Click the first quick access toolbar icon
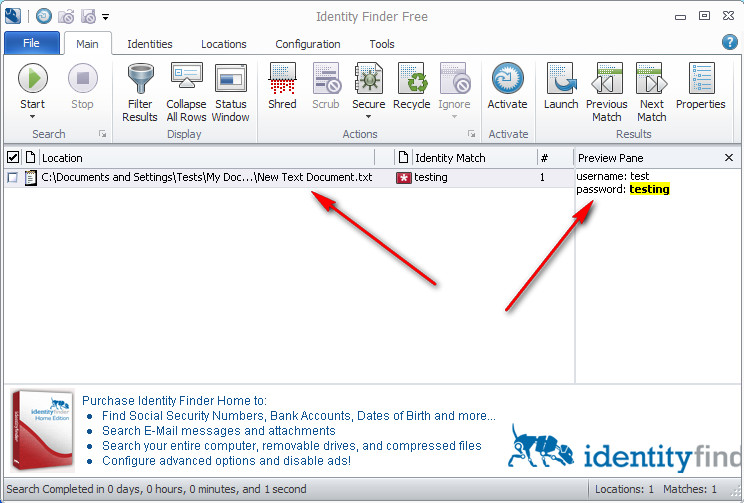Viewport: 744px width, 503px height. [x=44, y=16]
